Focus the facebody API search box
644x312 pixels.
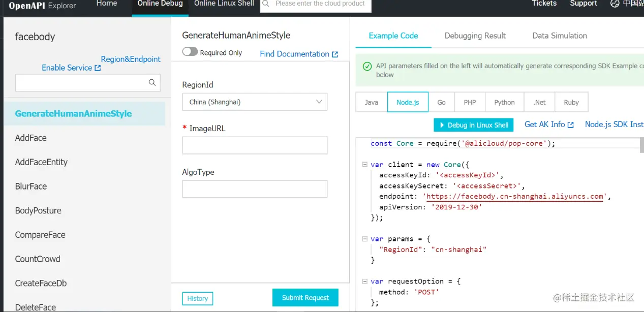tap(88, 83)
